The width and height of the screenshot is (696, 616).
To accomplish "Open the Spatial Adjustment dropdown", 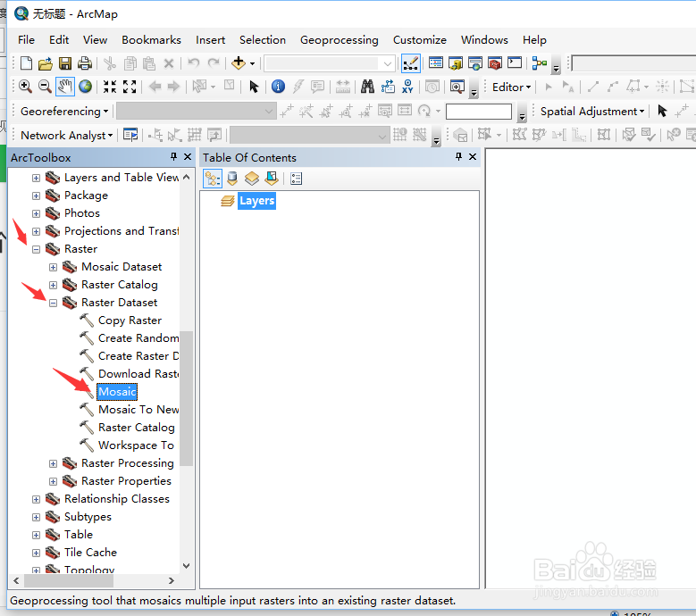I will point(592,112).
